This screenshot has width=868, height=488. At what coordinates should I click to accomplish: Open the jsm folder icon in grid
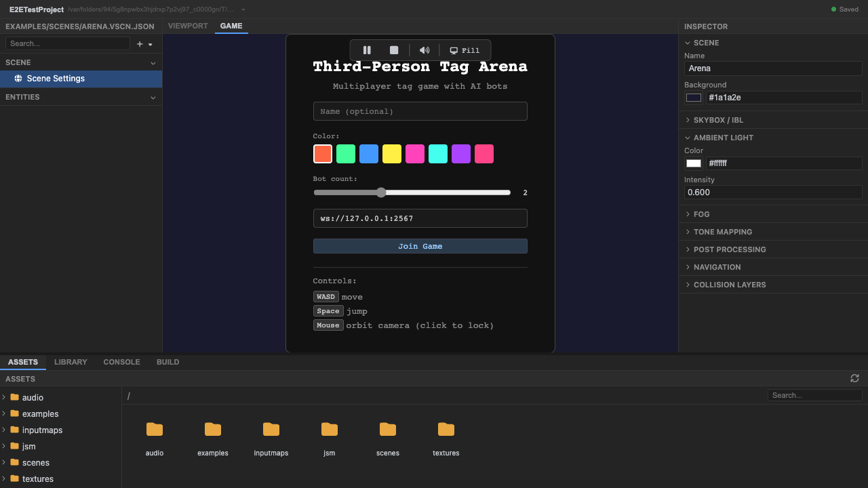(330, 429)
